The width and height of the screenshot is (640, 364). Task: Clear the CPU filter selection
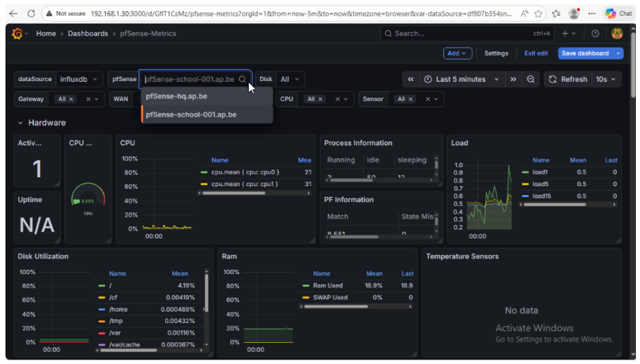[337, 99]
